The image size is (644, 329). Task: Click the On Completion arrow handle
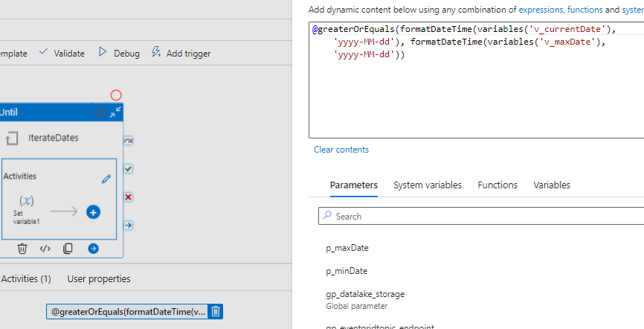128,226
